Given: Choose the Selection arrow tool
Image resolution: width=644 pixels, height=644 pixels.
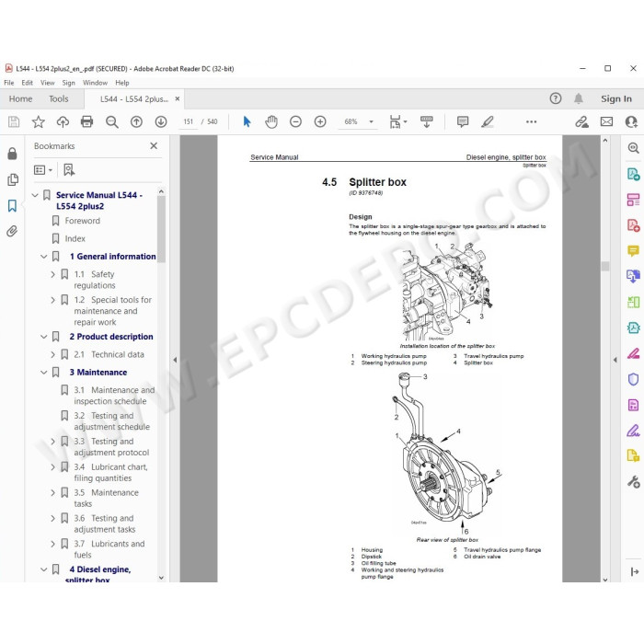Looking at the screenshot, I should (x=247, y=121).
